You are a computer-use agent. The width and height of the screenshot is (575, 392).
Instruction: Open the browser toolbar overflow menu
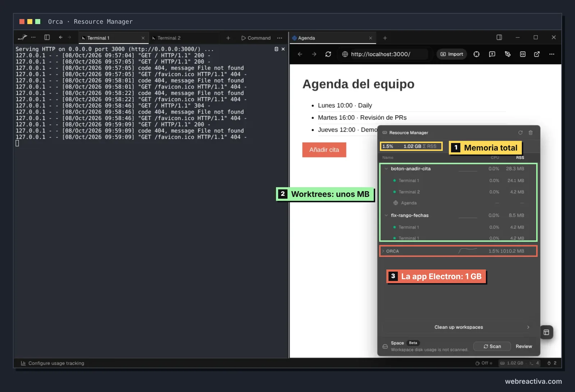(x=552, y=54)
